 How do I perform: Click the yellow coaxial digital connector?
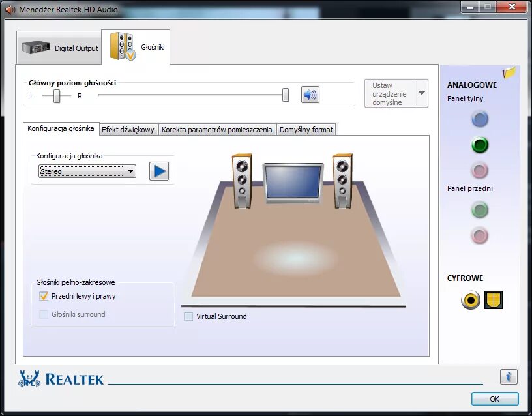tap(471, 300)
